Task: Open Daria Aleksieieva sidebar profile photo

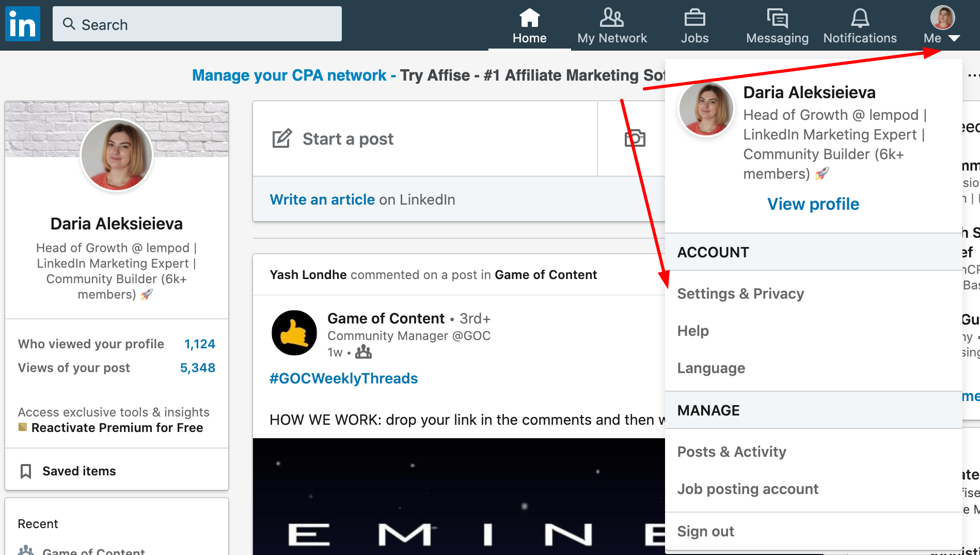Action: coord(117,155)
